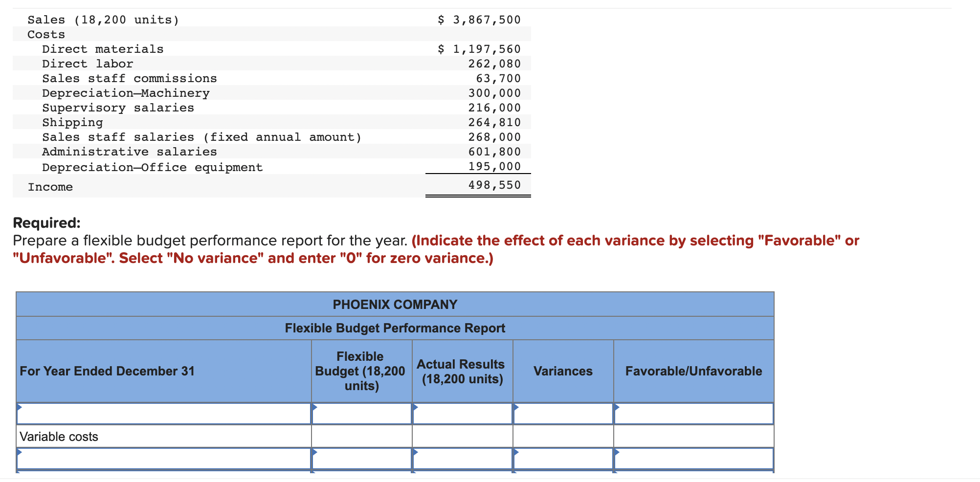The height and width of the screenshot is (482, 980).
Task: Click the Variances input in the row above Variable costs
Action: coord(563,414)
